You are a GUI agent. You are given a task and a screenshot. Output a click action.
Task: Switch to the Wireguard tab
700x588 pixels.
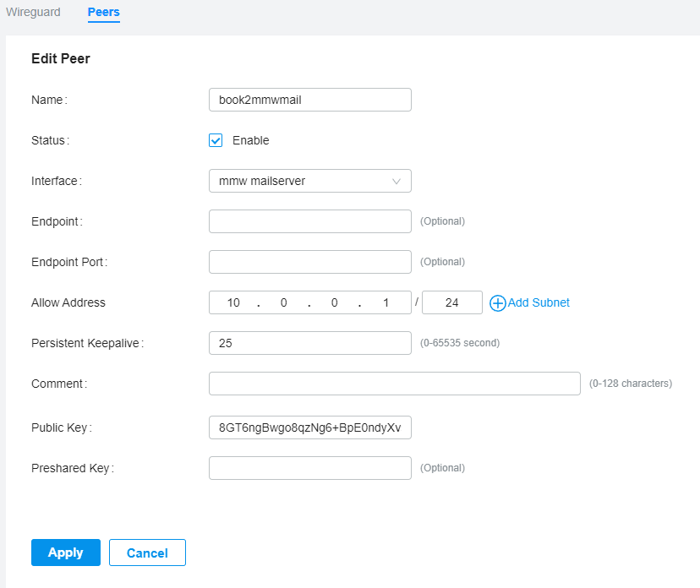pos(33,13)
